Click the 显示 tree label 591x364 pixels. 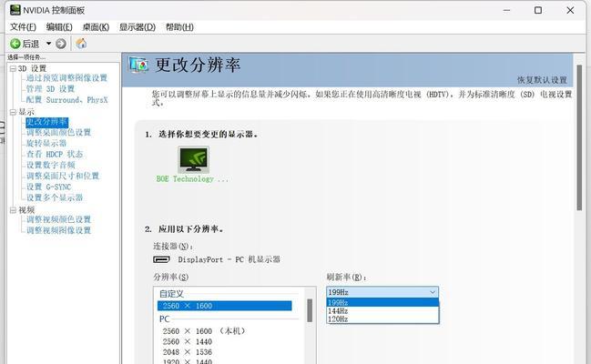pos(26,112)
